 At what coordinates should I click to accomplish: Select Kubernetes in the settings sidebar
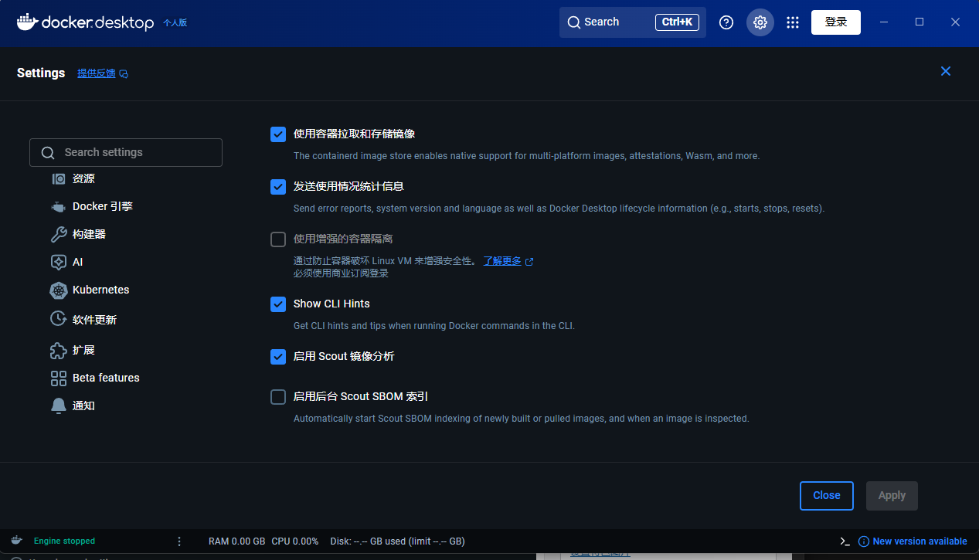(100, 290)
